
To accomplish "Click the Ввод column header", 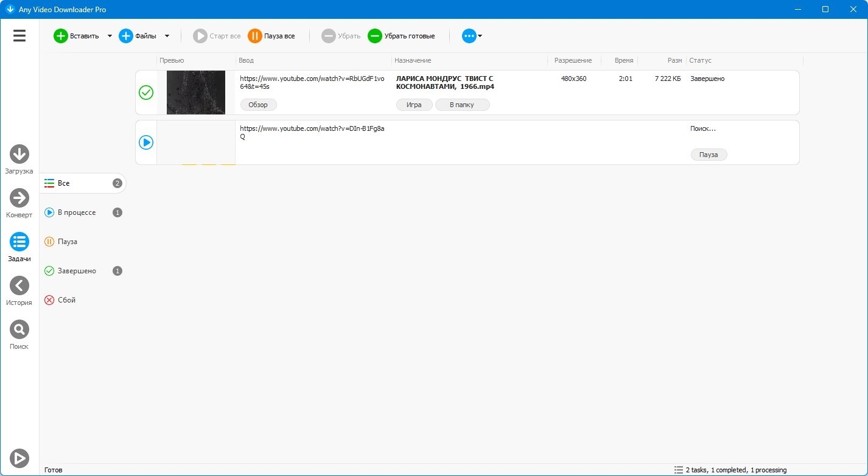I will (x=313, y=60).
